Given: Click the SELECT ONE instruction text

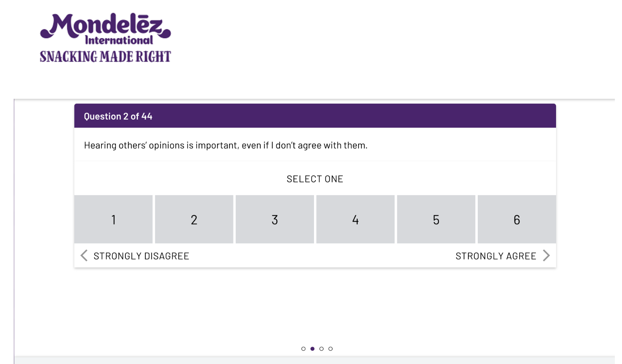Looking at the screenshot, I should 315,179.
